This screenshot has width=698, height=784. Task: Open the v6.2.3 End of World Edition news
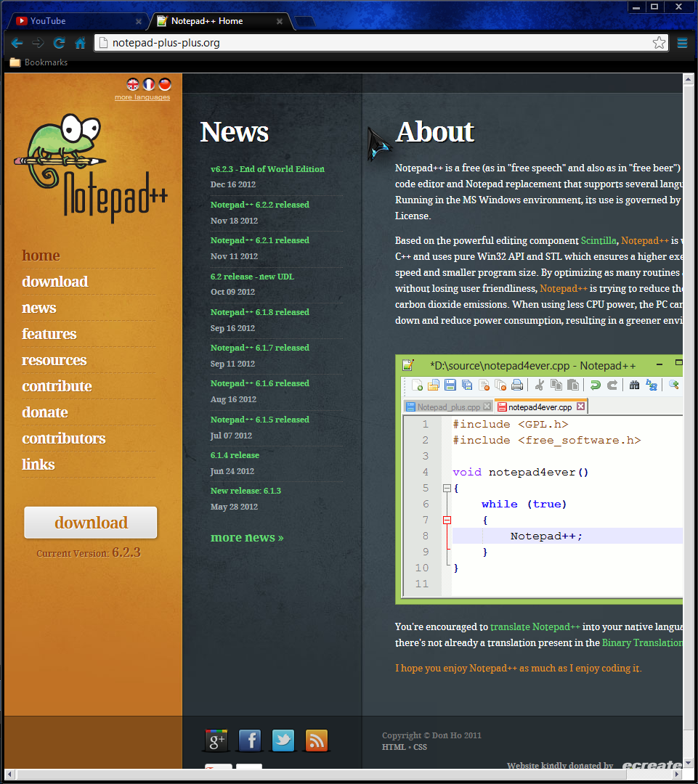pyautogui.click(x=267, y=169)
